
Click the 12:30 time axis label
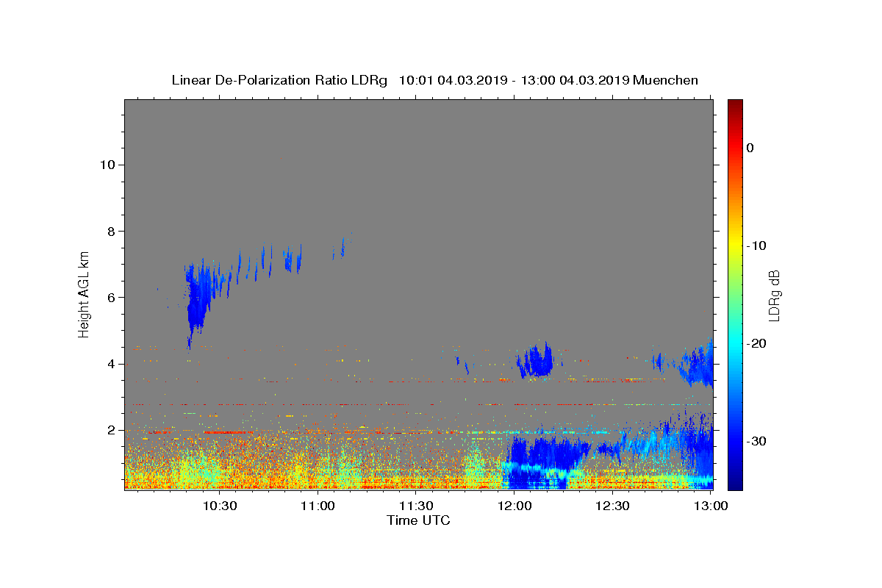pyautogui.click(x=612, y=506)
